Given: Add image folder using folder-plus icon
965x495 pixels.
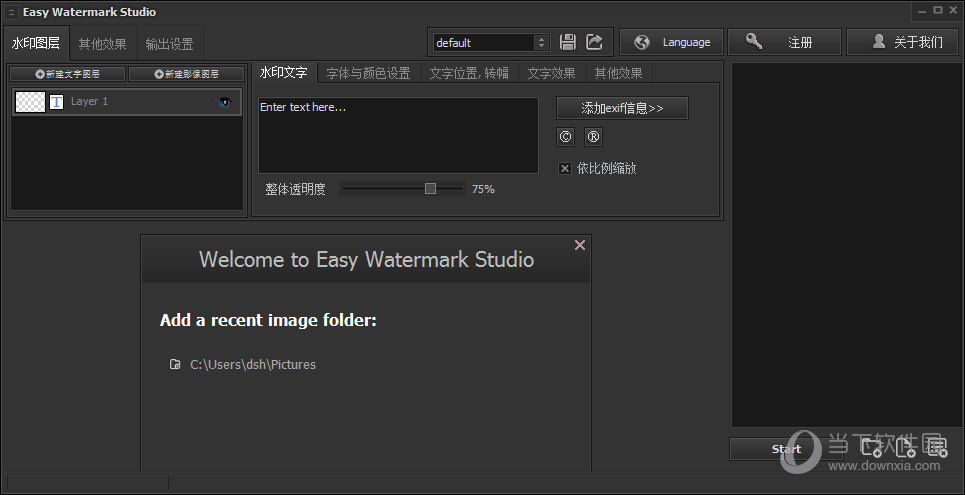Looking at the screenshot, I should pyautogui.click(x=871, y=448).
